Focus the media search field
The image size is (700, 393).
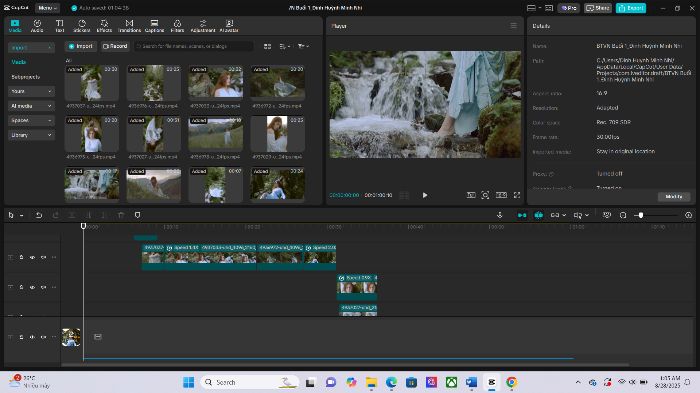click(194, 46)
